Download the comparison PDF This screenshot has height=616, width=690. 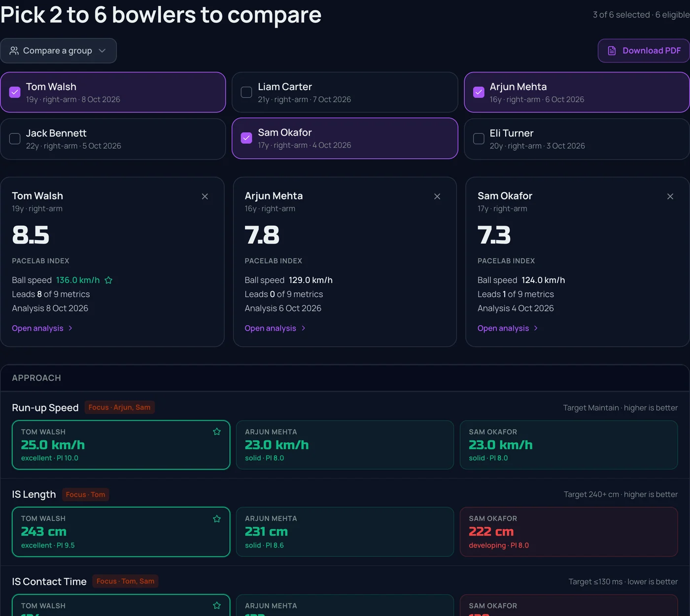tap(644, 51)
